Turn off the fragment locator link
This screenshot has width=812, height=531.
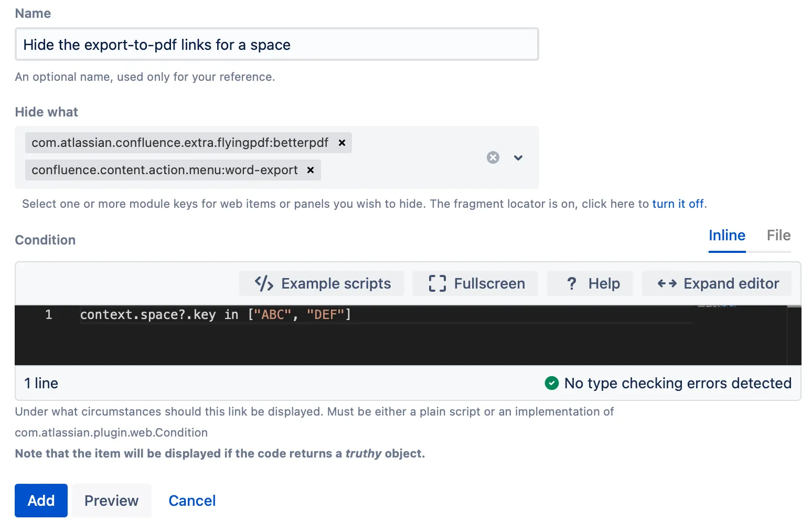tap(678, 204)
